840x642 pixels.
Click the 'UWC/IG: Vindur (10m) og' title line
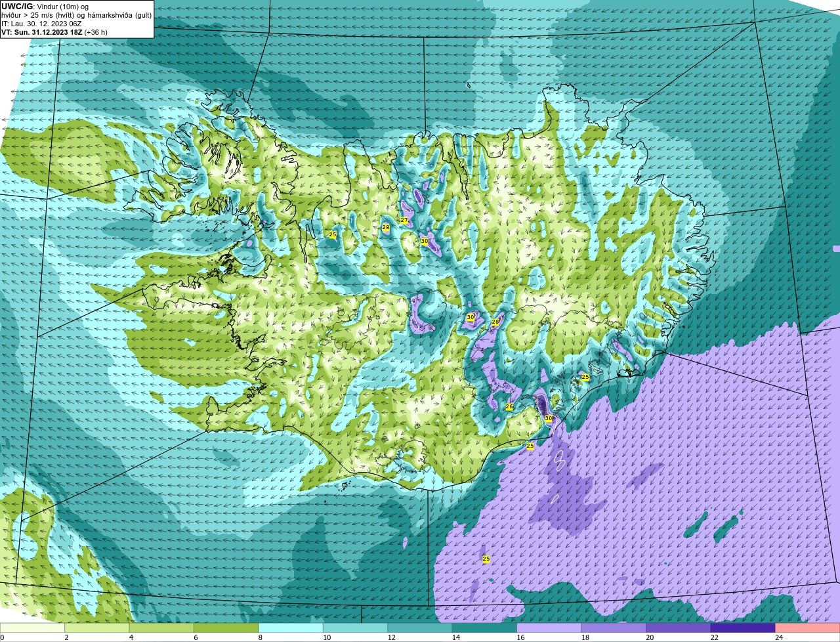(45, 6)
